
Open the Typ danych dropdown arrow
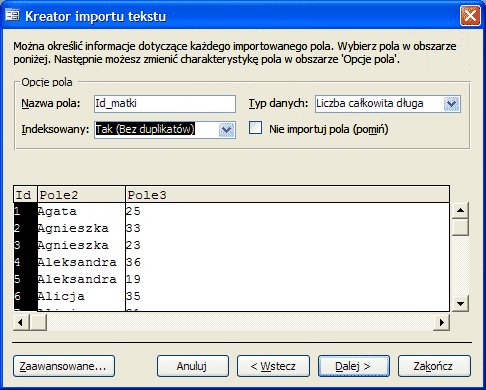pos(452,104)
